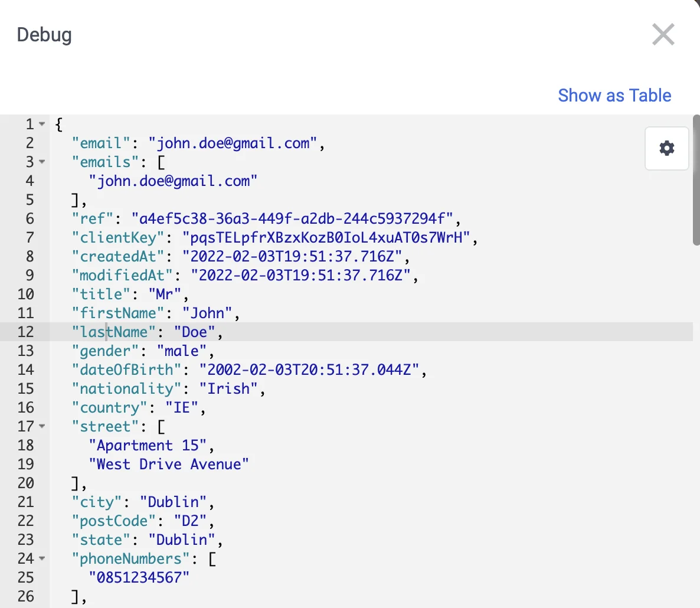This screenshot has width=700, height=608.
Task: Click the "john.doe@gmail.com" value on line 4
Action: (173, 181)
